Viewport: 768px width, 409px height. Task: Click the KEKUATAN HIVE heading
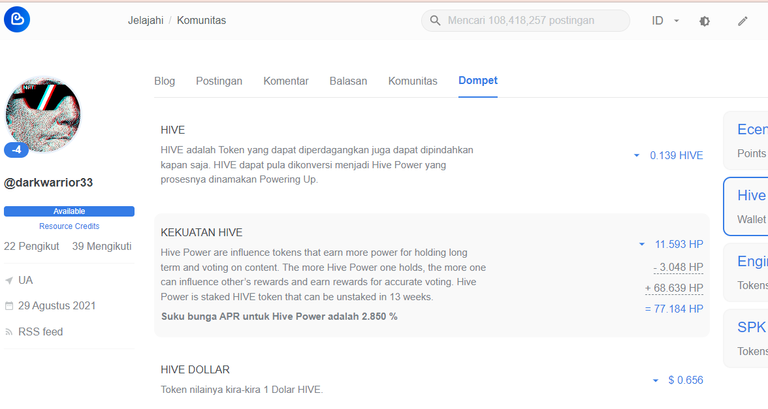click(201, 233)
